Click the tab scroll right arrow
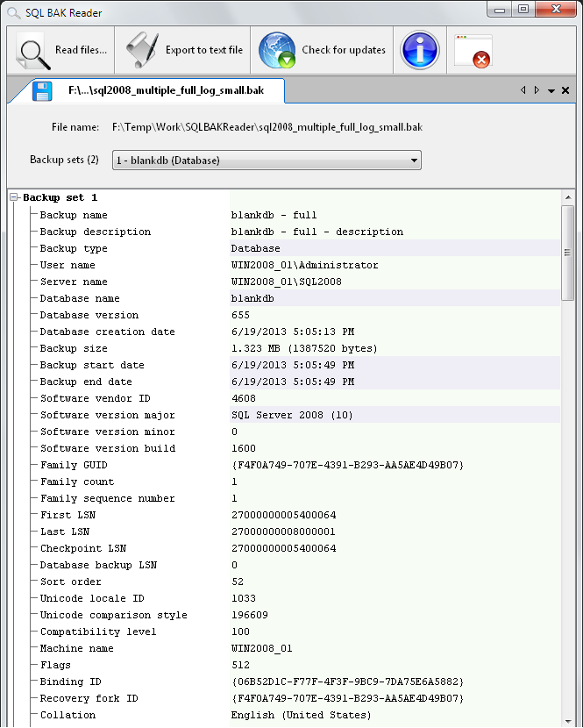 pos(537,90)
